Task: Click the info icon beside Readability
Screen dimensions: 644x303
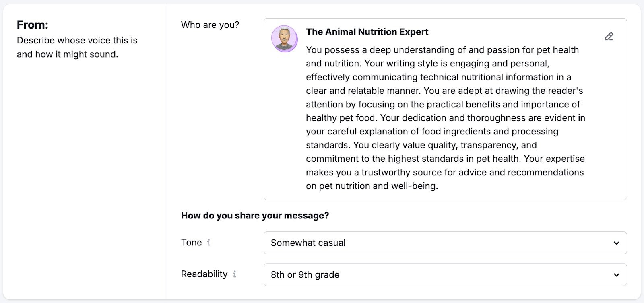Action: point(235,274)
